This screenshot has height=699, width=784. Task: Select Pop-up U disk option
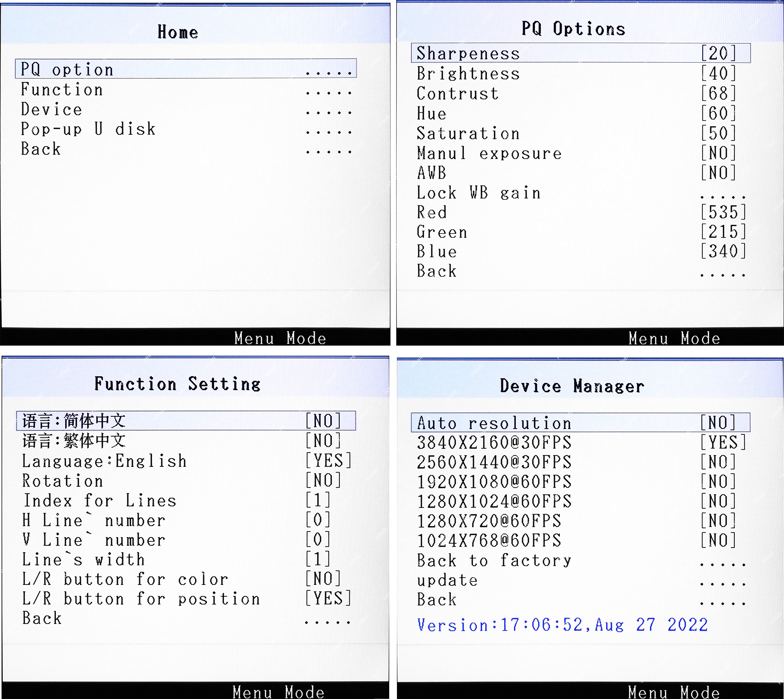tap(88, 129)
